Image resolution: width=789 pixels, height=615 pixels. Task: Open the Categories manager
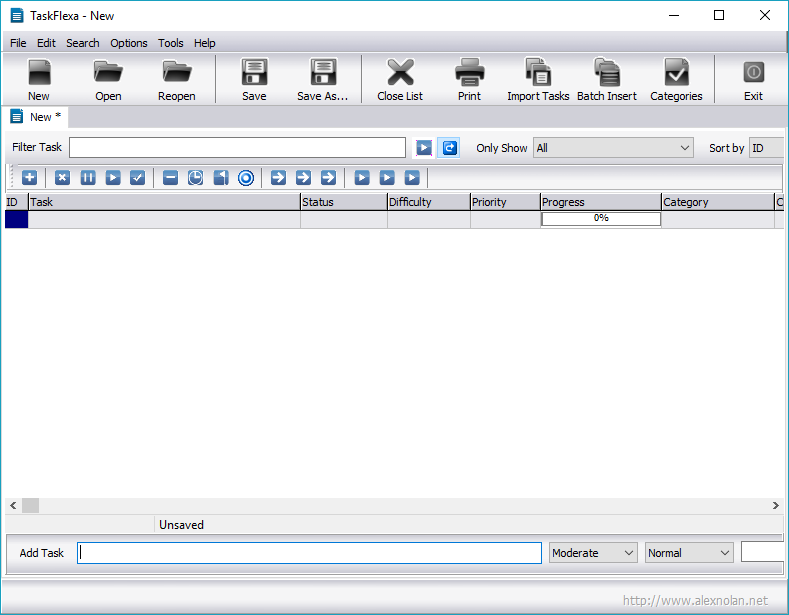click(676, 80)
